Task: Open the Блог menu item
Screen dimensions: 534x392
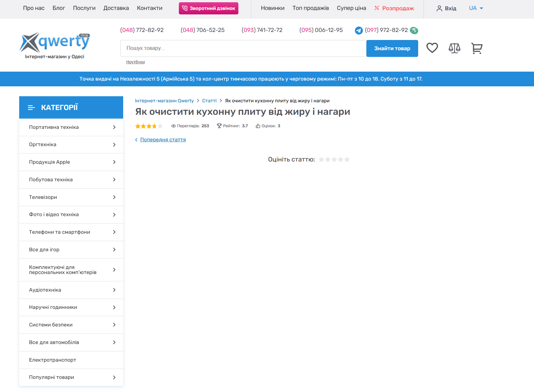Action: click(59, 8)
